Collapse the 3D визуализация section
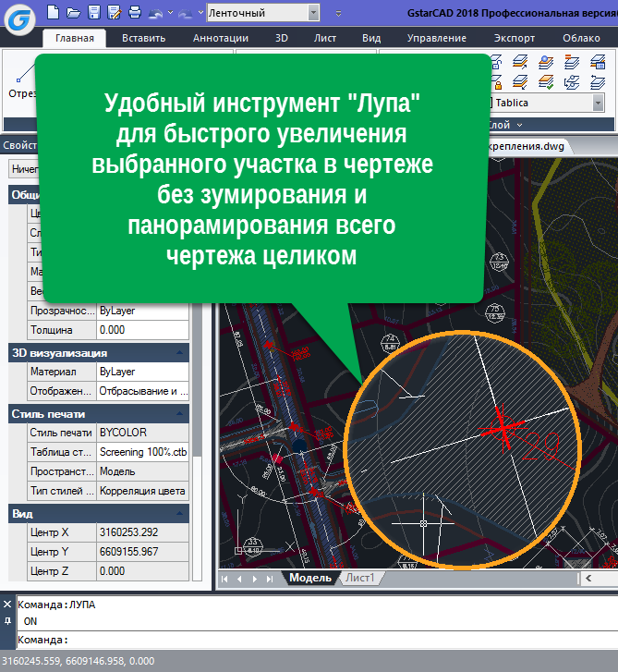 180,353
